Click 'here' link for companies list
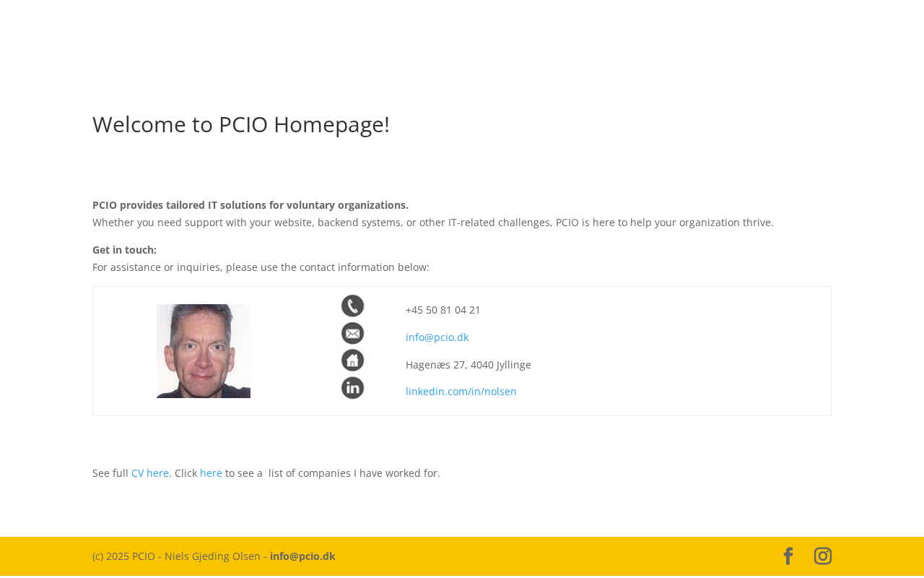The image size is (924, 578). 211,473
